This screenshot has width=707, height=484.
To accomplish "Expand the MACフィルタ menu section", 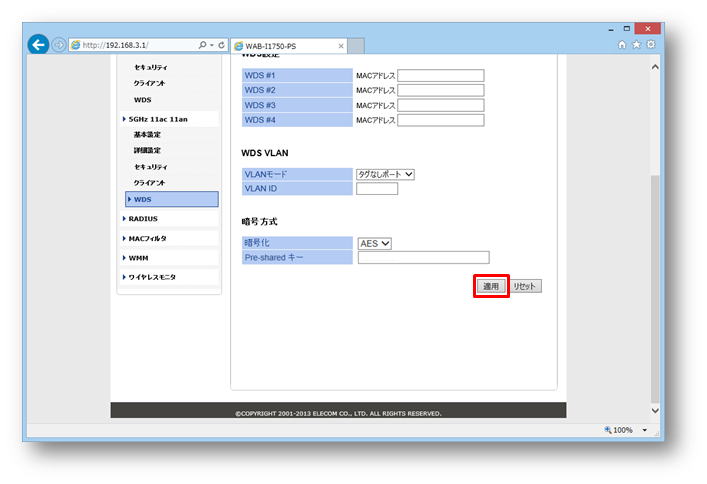I will tap(147, 238).
